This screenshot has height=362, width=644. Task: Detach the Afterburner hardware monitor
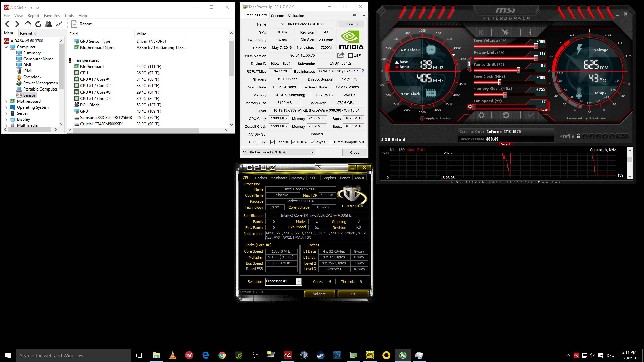tap(506, 144)
